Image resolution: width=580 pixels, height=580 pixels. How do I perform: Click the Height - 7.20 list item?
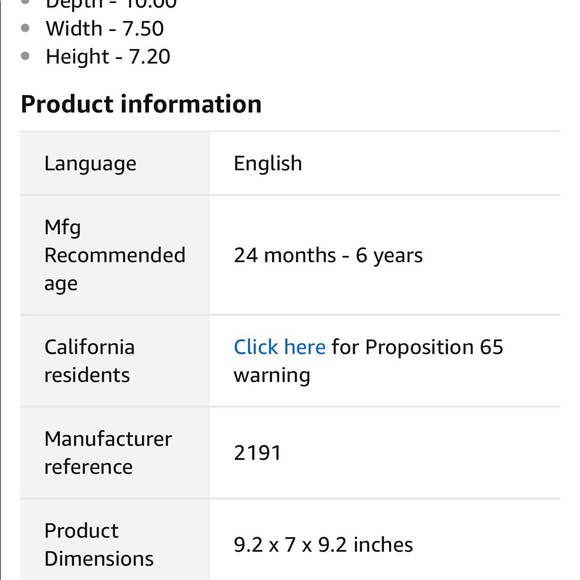tap(108, 57)
